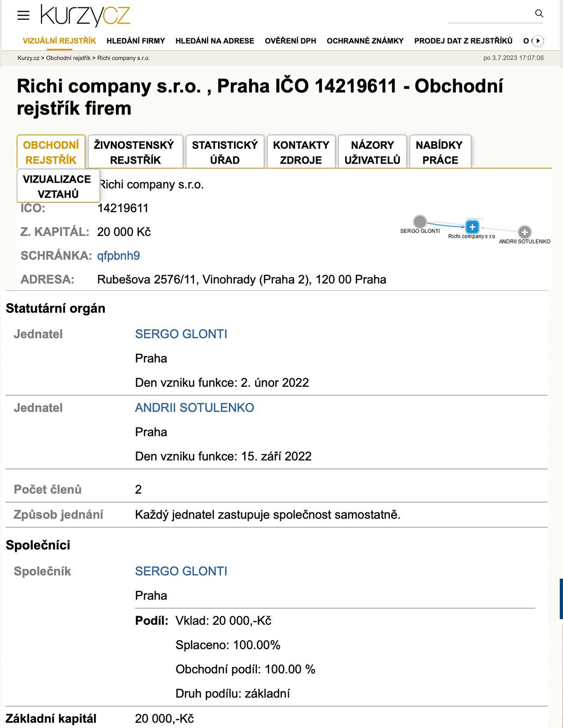The width and height of the screenshot is (563, 728).
Task: Open the Kontakty zdroje tab
Action: (301, 152)
